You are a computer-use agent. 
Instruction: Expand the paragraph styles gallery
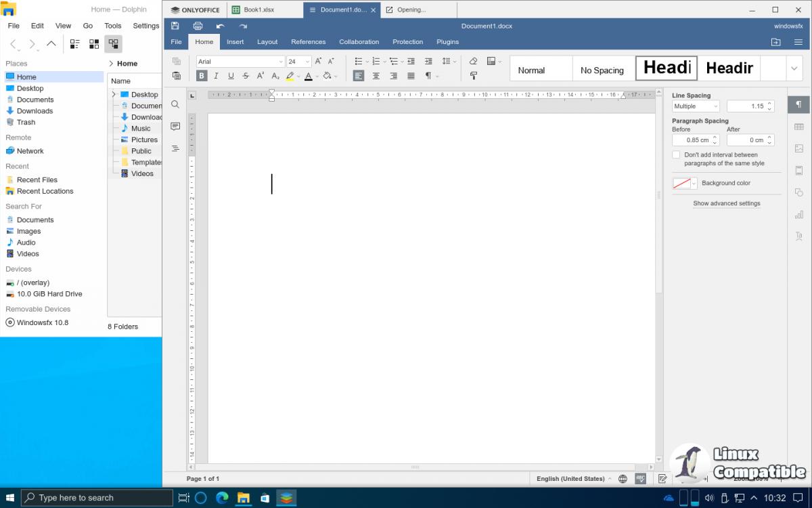[794, 68]
